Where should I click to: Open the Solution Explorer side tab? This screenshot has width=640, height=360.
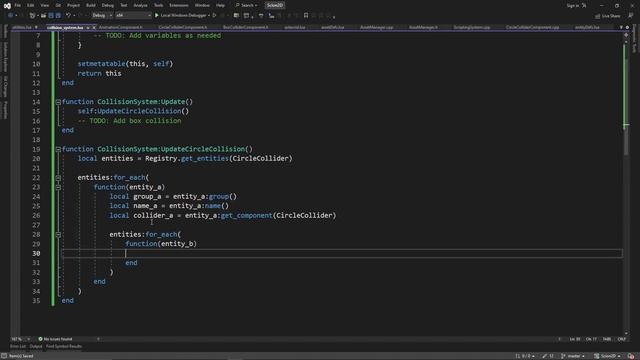click(5, 56)
